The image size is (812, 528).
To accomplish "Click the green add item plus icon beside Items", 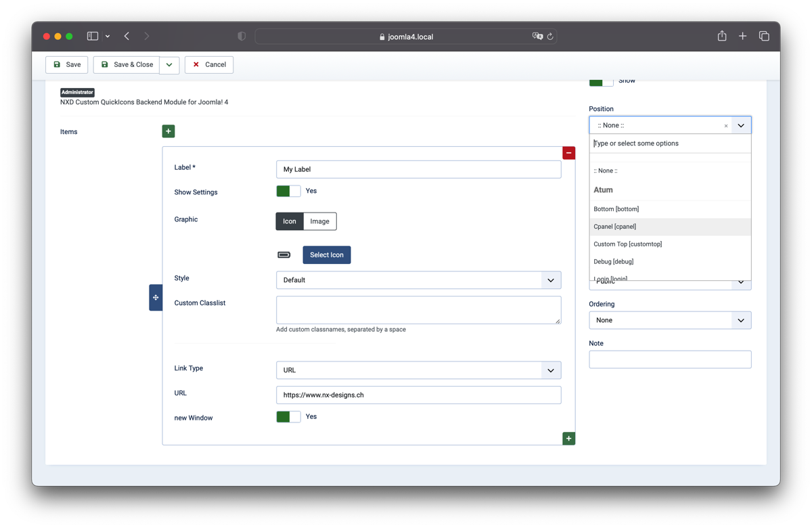I will click(x=168, y=131).
